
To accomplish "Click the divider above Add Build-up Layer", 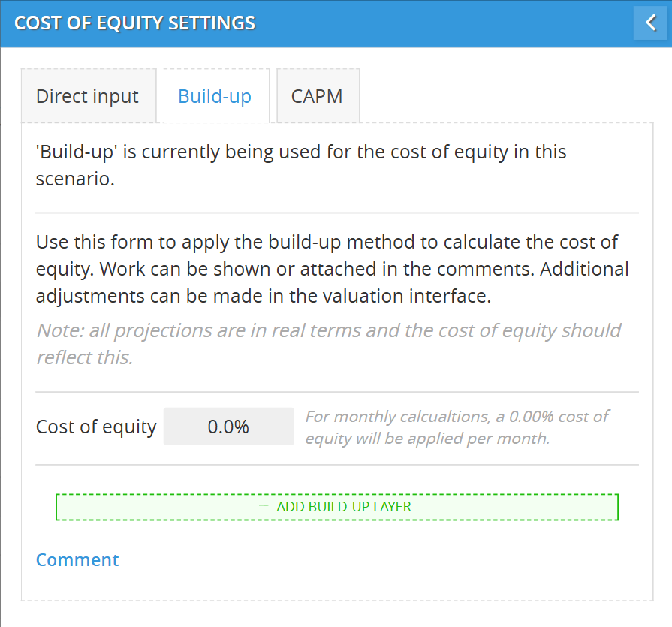I will coord(337,465).
